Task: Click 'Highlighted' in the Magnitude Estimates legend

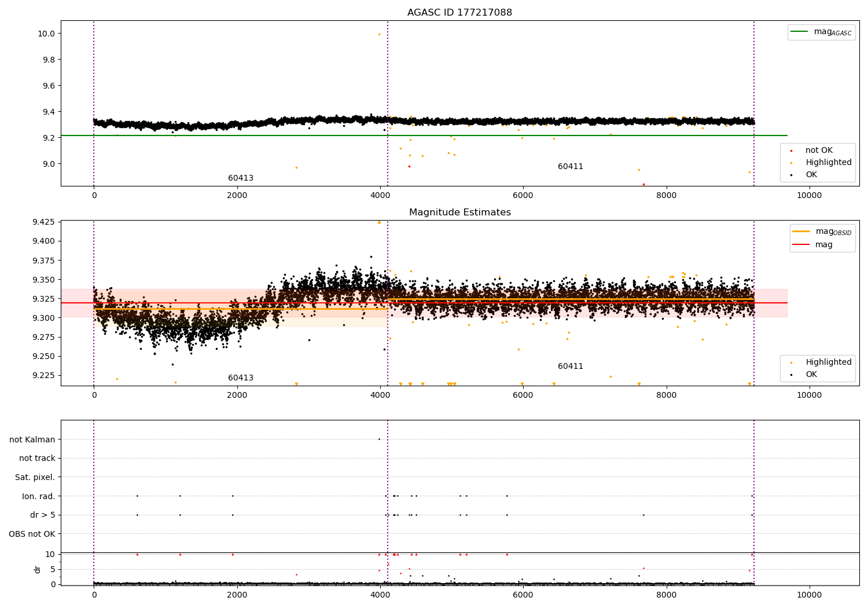Action: point(828,362)
